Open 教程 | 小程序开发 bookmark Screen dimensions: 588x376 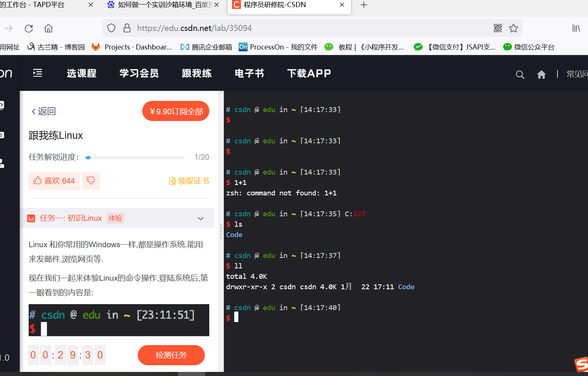[x=365, y=47]
